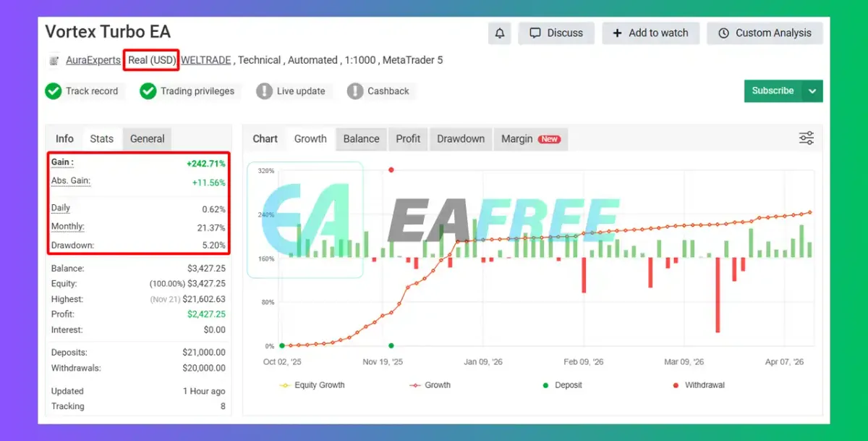Click the Live update warning icon
This screenshot has height=441, width=868.
(265, 91)
